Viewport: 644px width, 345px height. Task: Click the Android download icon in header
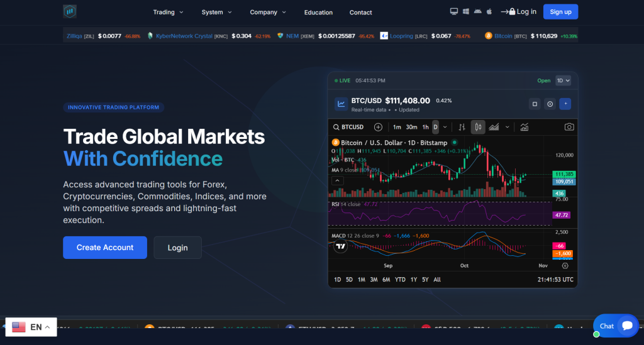point(477,11)
